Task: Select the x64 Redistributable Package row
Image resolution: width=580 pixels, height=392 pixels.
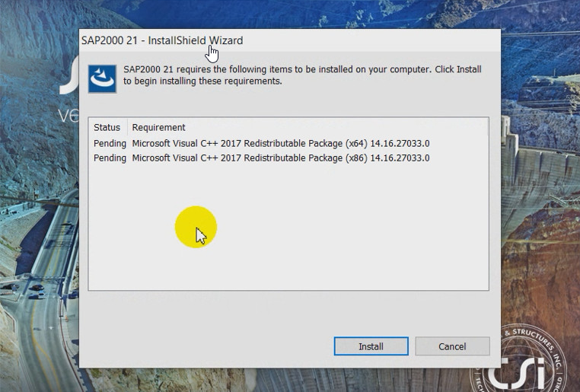Action: click(x=288, y=144)
